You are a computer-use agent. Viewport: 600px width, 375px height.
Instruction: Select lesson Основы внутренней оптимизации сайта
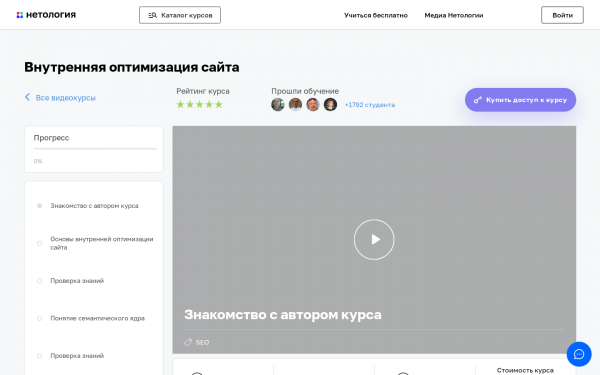coord(102,243)
